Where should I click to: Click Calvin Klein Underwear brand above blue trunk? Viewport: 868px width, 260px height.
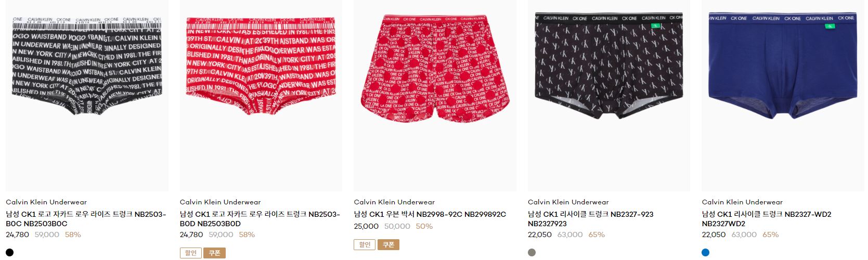(x=742, y=202)
